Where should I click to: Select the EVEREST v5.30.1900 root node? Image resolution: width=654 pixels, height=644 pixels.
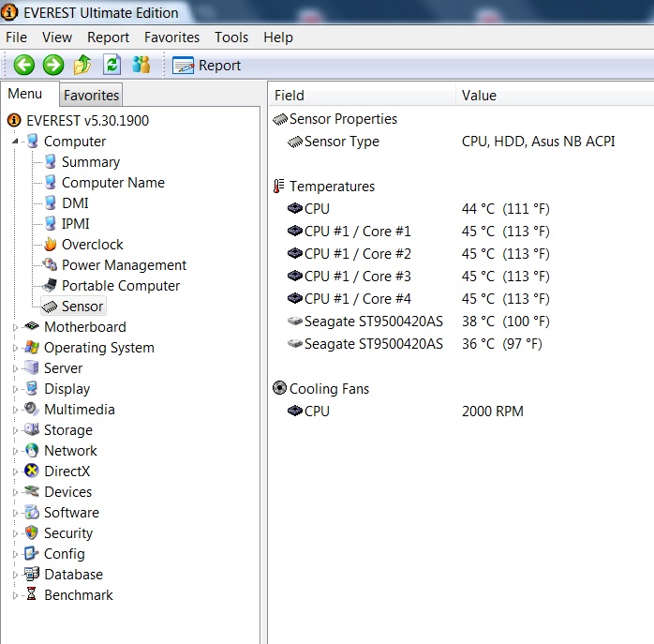[87, 121]
